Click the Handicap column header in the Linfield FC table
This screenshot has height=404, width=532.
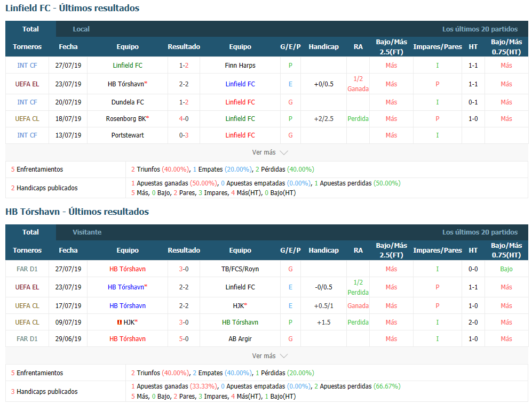(x=324, y=47)
